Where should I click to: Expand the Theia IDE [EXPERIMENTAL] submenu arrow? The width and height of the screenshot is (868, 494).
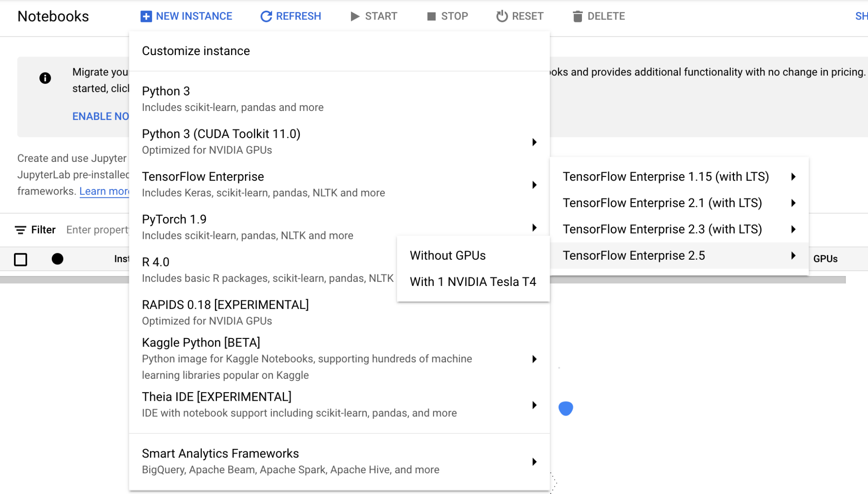[x=534, y=405]
